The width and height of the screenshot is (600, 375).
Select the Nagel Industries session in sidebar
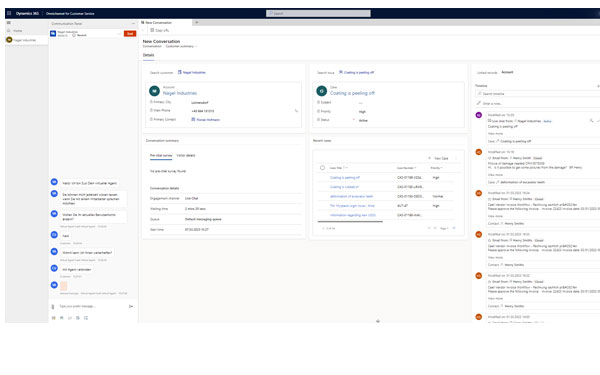26,40
